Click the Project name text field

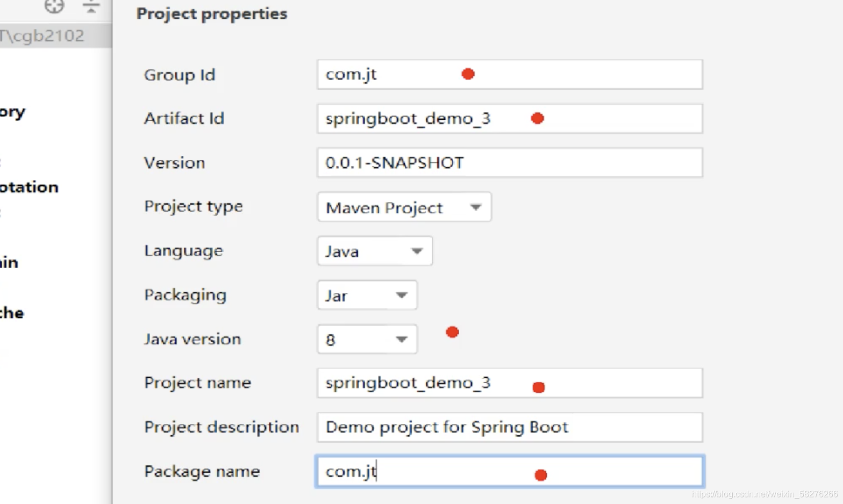coord(509,383)
